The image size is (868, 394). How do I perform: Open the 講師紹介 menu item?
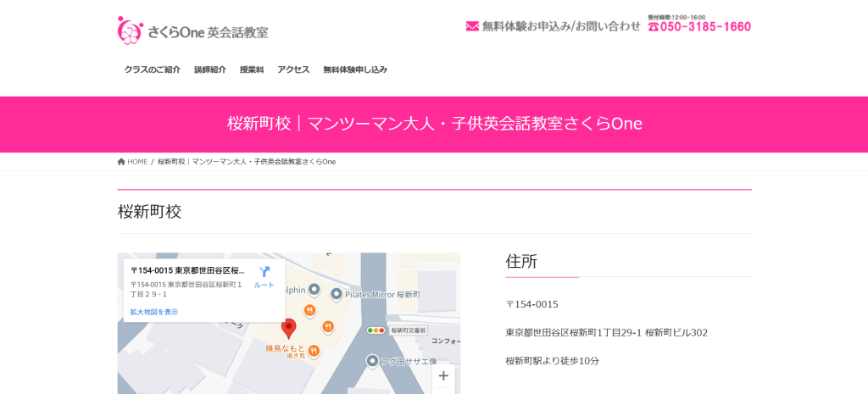coord(209,69)
